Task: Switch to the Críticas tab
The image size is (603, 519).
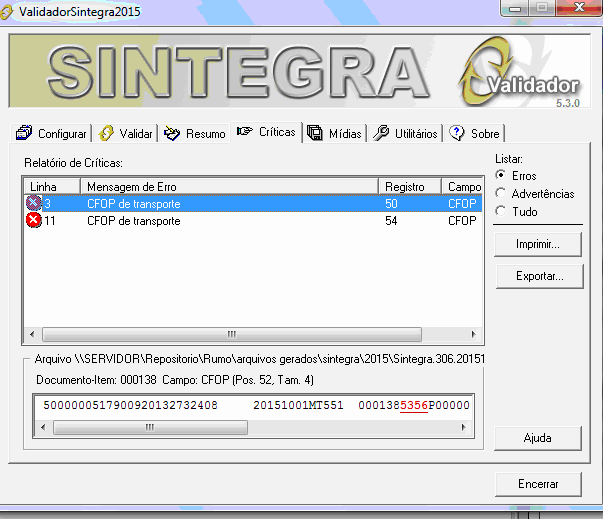Action: pos(266,132)
